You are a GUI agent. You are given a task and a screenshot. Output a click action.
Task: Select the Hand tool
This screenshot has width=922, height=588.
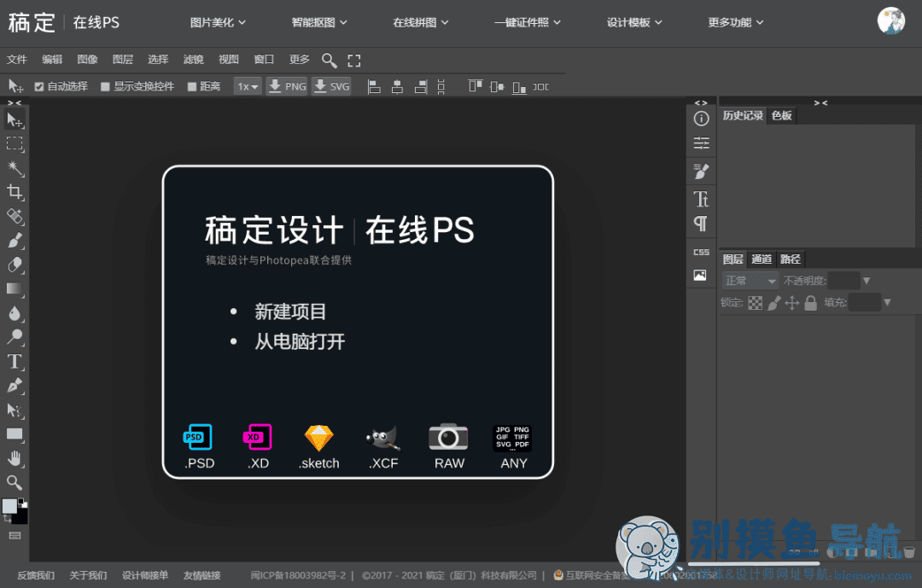15,458
